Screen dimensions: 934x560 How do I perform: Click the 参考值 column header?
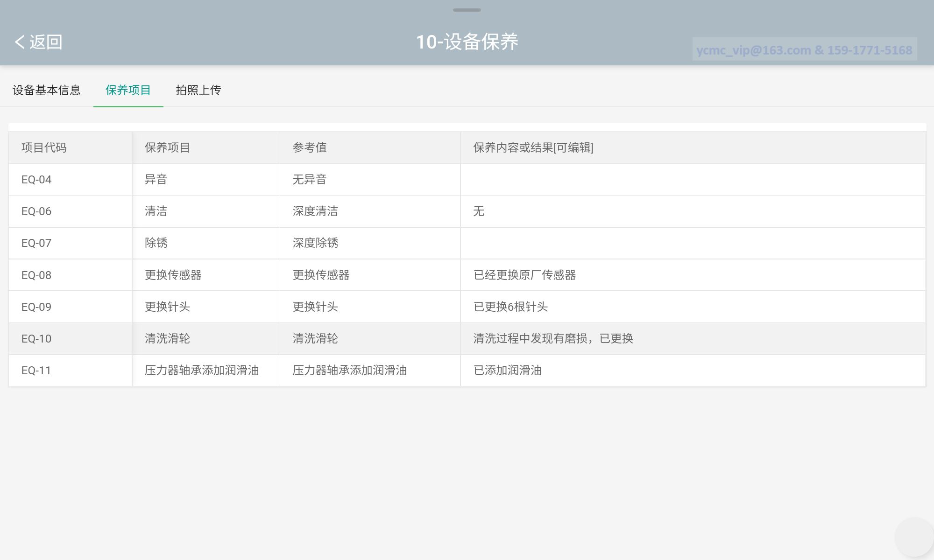pyautogui.click(x=309, y=148)
